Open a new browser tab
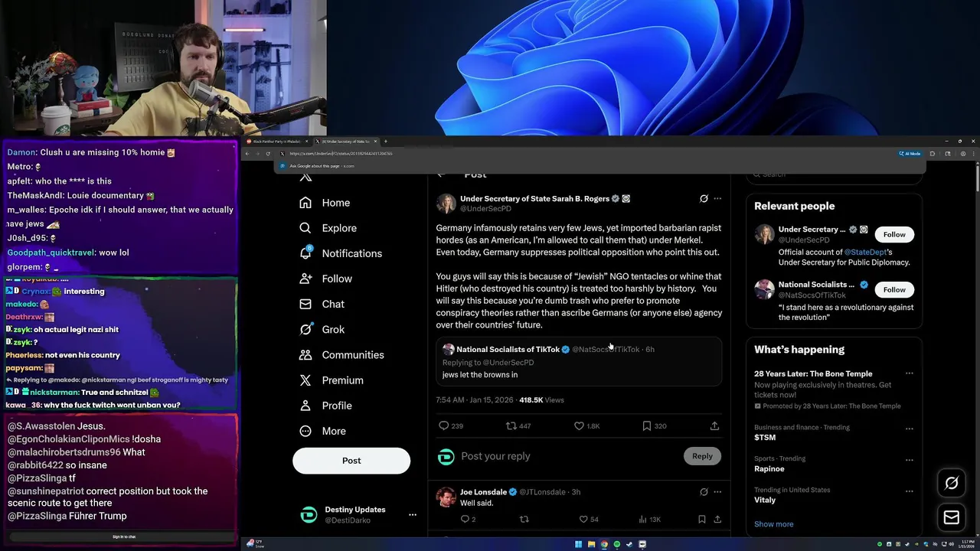The image size is (980, 551). click(385, 142)
